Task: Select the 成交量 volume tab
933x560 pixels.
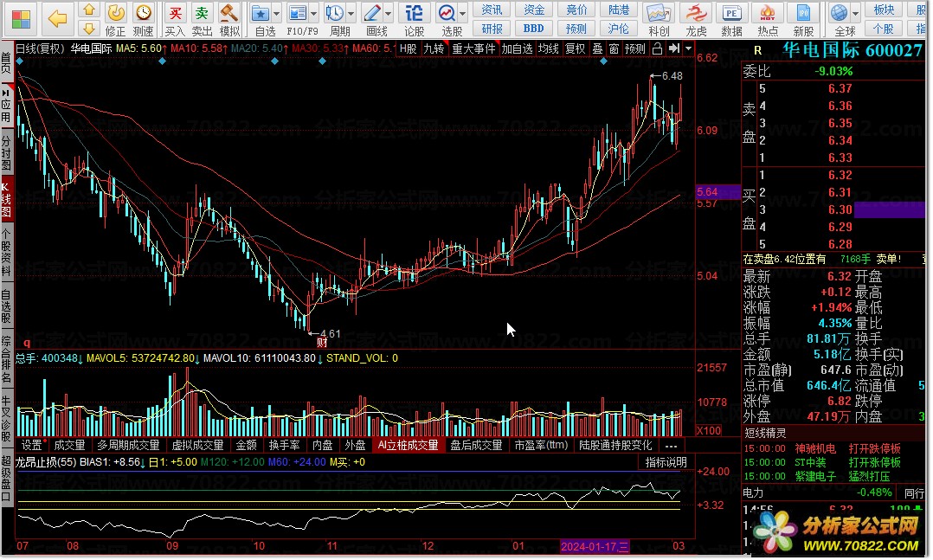Action: (69, 445)
